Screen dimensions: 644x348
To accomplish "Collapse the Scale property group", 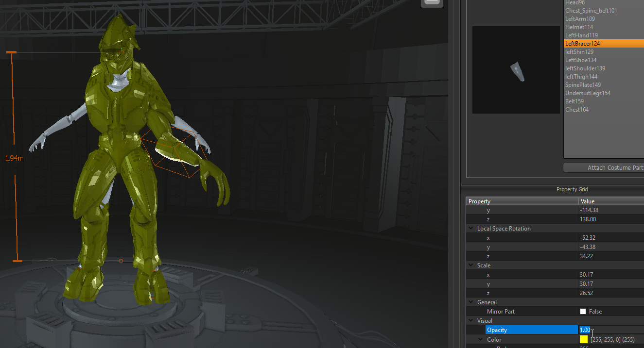I will pyautogui.click(x=470, y=265).
